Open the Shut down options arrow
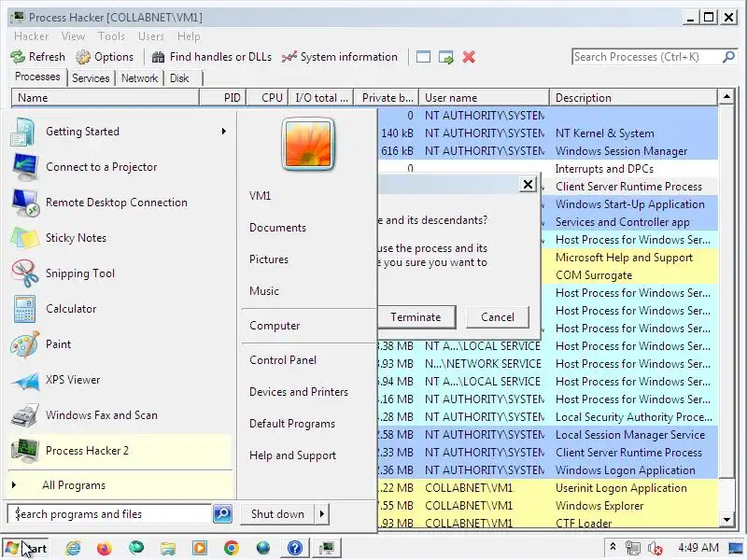747x560 pixels. pyautogui.click(x=322, y=514)
